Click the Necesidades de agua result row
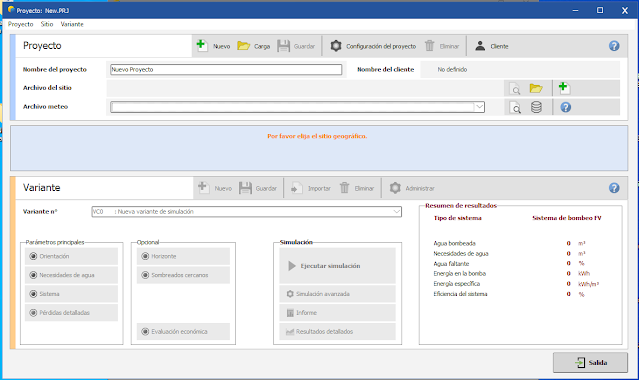Screen dimensions: 639x380 509,254
